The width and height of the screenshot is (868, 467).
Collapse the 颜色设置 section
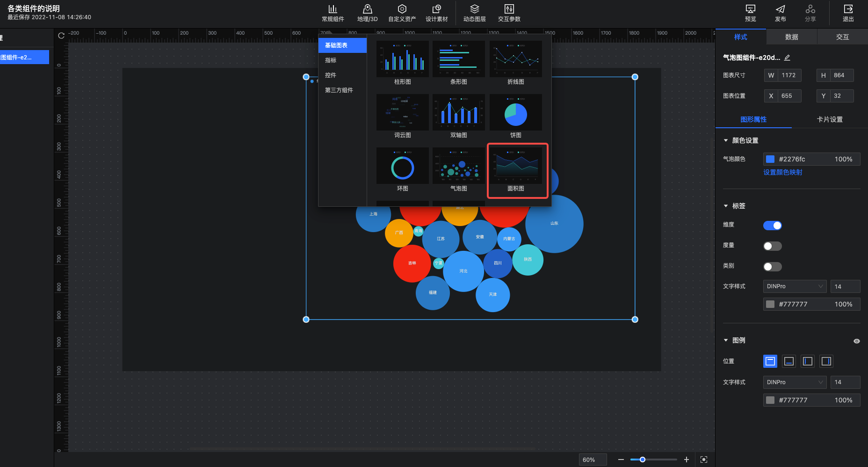726,140
